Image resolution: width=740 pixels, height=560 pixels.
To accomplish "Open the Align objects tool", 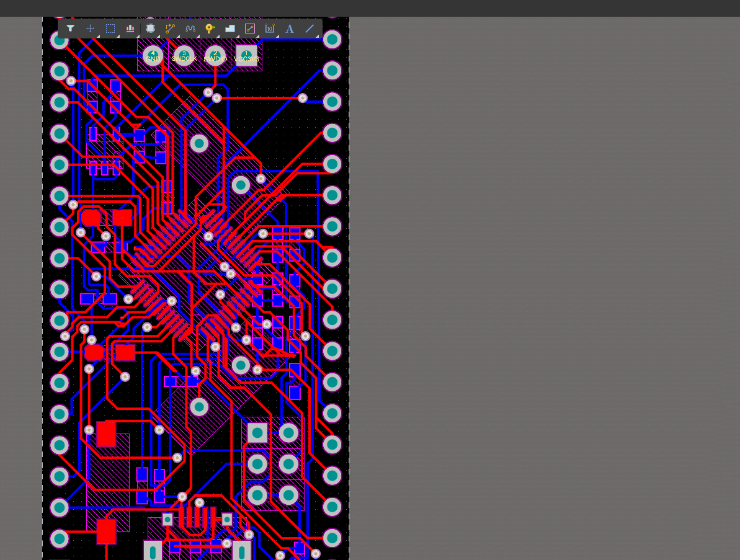I will (x=130, y=29).
